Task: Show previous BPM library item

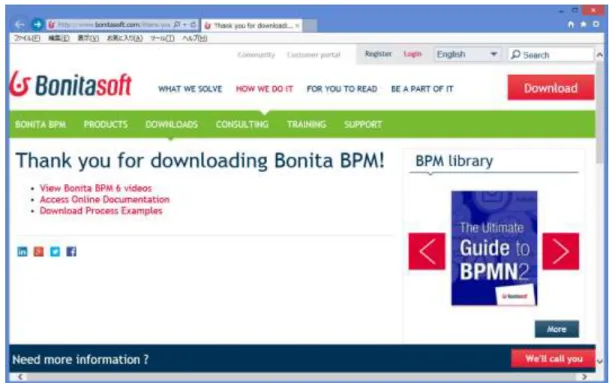Action: (427, 251)
